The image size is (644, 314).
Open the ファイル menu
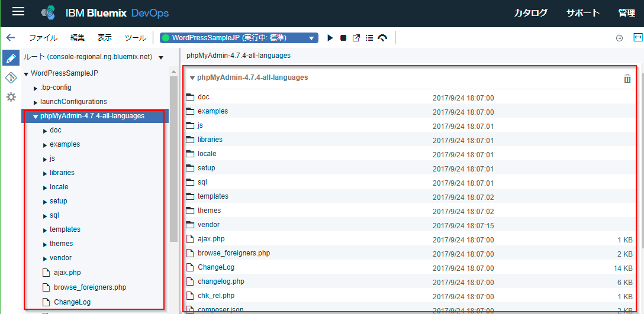tap(43, 38)
